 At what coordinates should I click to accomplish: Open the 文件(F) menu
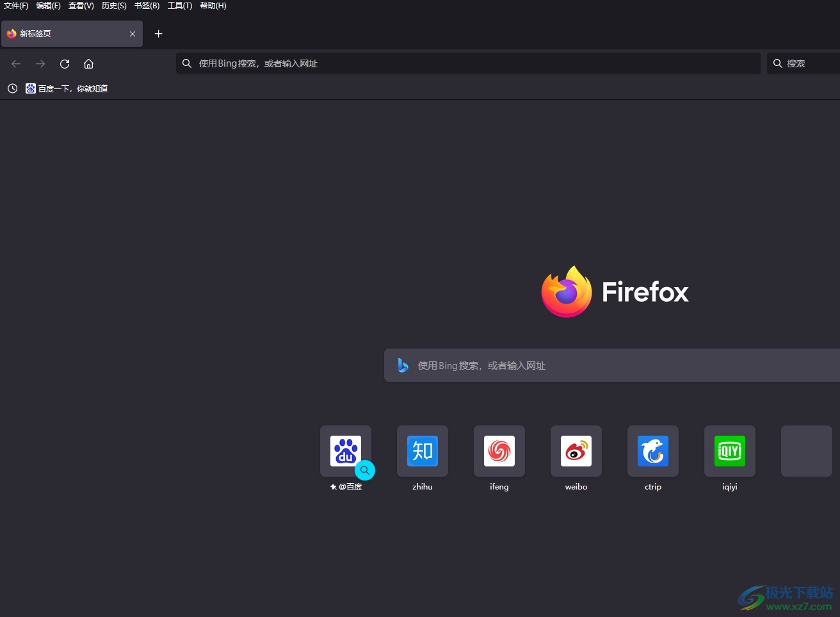click(x=16, y=6)
